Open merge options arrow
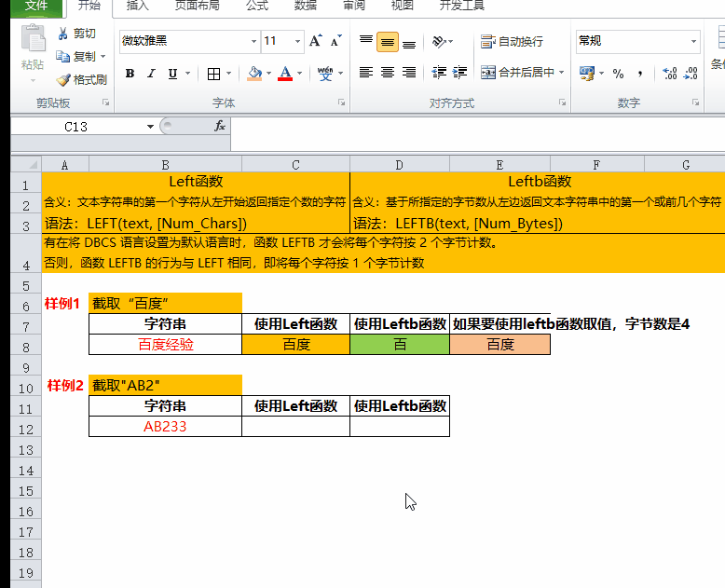725x588 pixels. pos(561,72)
